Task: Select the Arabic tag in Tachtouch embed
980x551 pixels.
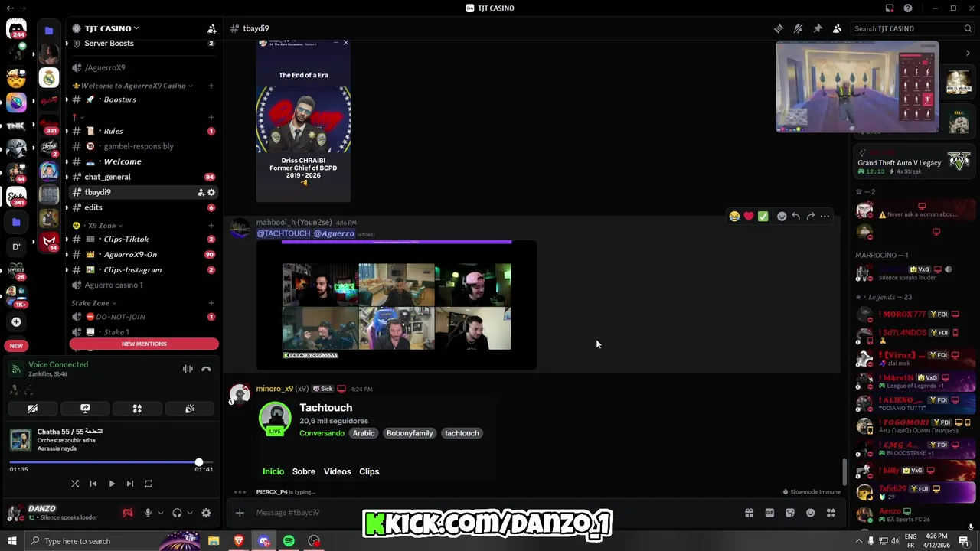Action: point(364,433)
